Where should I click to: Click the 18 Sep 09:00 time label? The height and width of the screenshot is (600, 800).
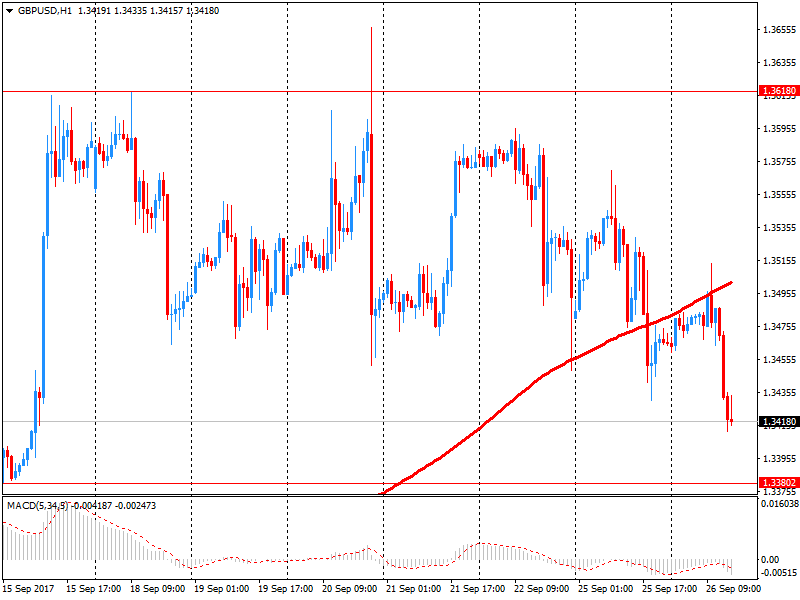pos(158,589)
